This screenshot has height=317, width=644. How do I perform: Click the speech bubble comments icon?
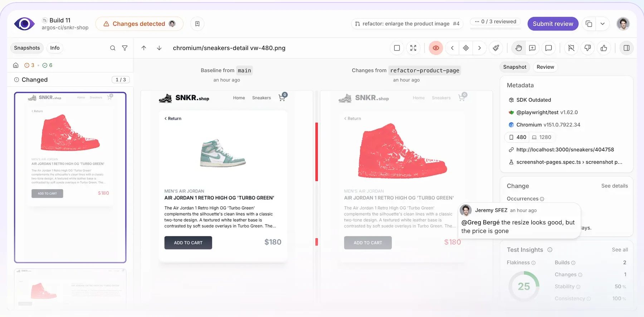[548, 48]
